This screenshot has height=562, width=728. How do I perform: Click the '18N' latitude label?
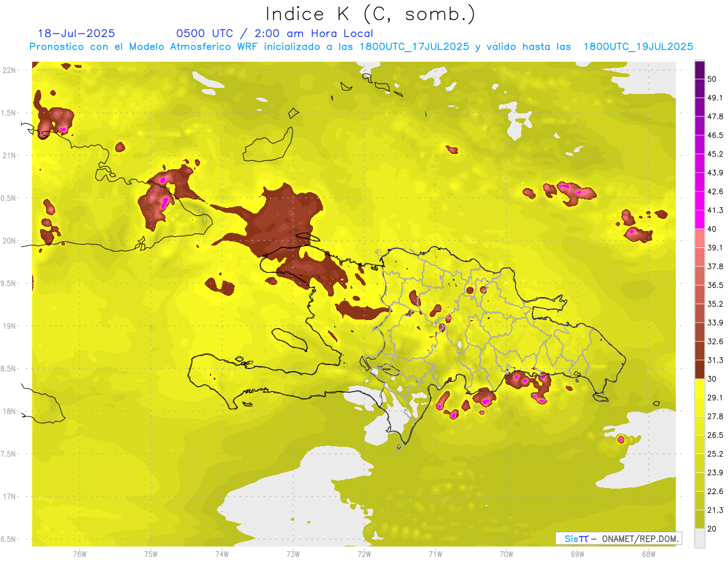9,412
